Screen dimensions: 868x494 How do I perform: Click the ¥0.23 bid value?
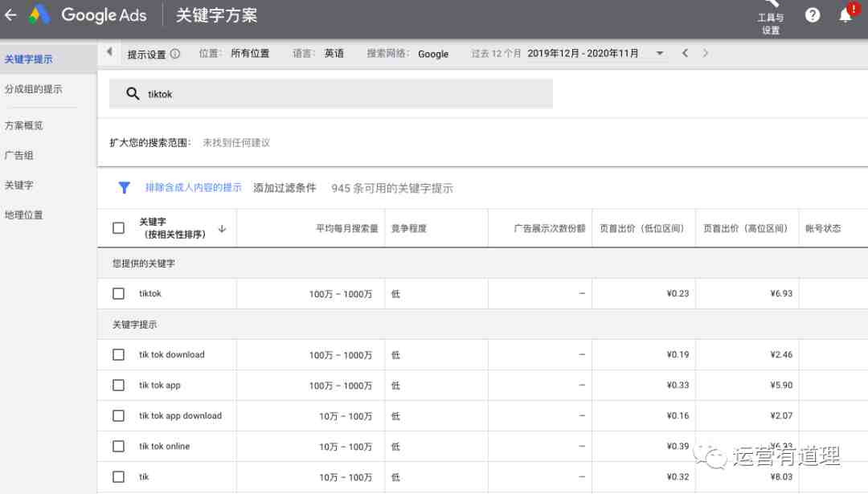678,293
